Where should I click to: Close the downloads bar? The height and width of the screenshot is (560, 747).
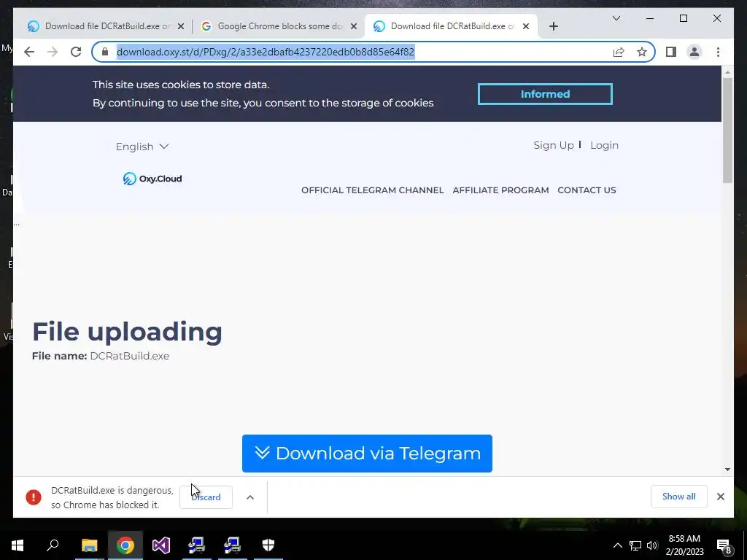720,497
